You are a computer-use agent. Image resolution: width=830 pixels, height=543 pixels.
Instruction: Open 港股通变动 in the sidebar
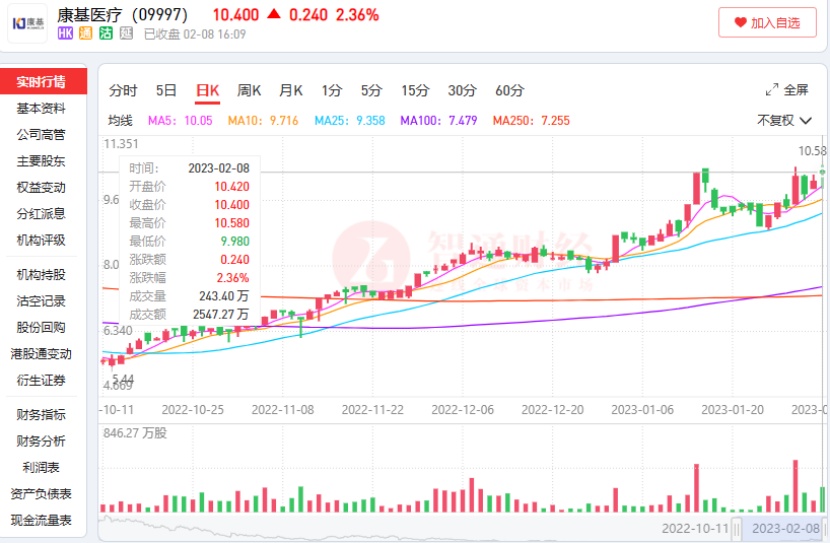coord(41,354)
